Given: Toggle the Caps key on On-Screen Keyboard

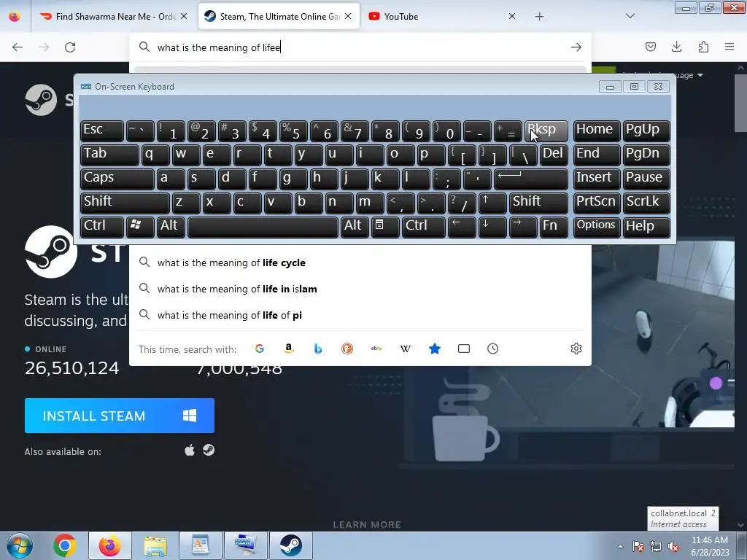Looking at the screenshot, I should tap(117, 179).
